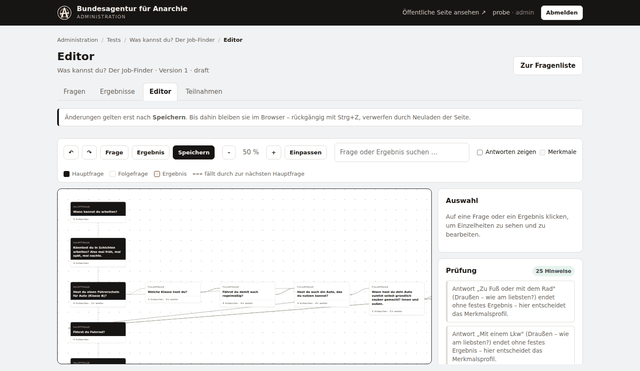640x371 pixels.
Task: Select the 'Wann kannst du arbeiten?' node
Action: [x=98, y=212]
